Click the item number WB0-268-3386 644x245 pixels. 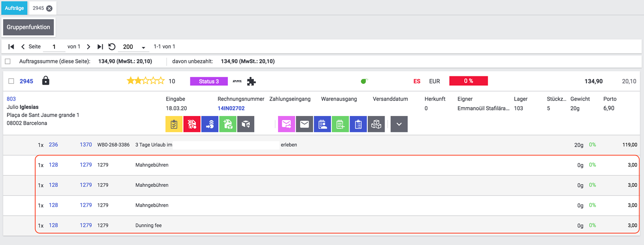(113, 145)
